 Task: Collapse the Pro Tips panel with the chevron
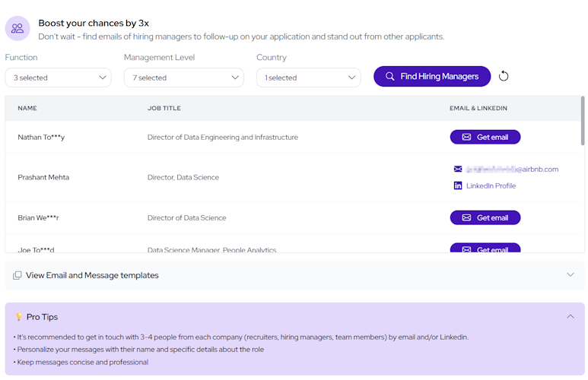click(571, 317)
